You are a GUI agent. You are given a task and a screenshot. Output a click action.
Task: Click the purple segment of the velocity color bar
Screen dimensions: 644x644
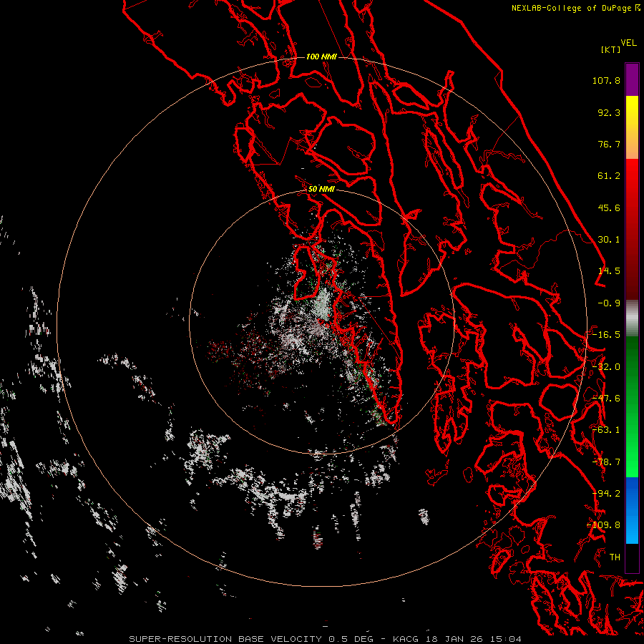[632, 80]
